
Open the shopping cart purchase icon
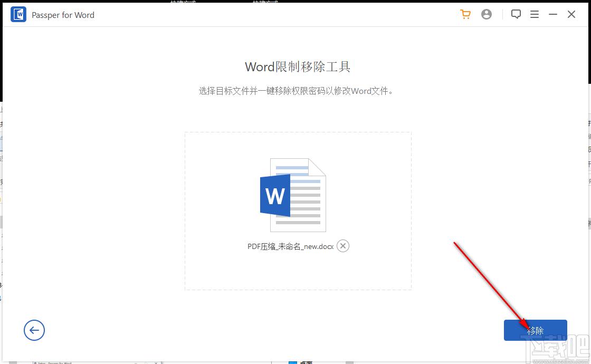tap(465, 14)
